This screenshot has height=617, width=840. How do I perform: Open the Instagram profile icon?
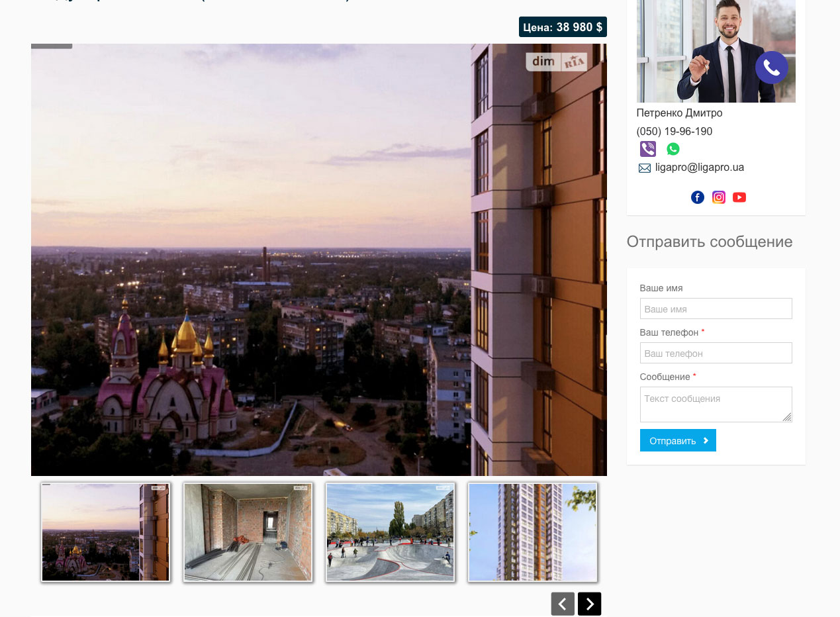[718, 197]
